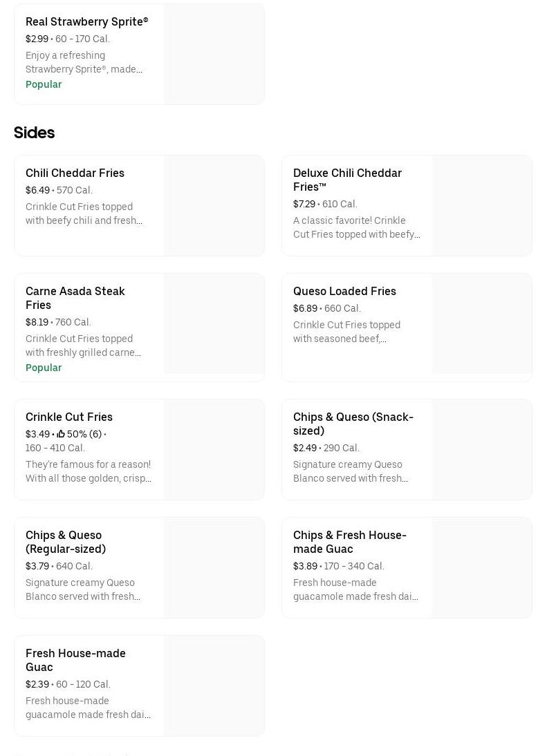
Task: Click the thumbs-up rating icon on Crinkle Cut Fries
Action: click(x=61, y=434)
